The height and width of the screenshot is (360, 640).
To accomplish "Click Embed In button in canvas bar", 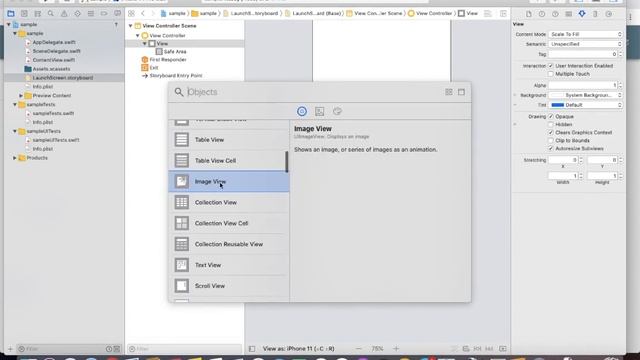I will (x=503, y=349).
